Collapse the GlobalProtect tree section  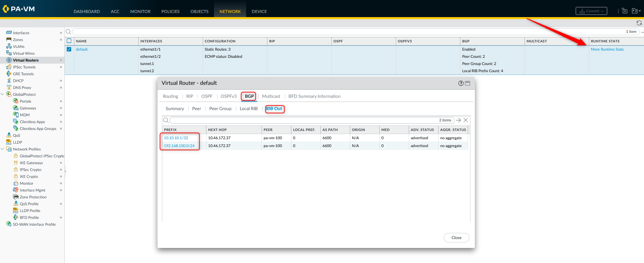[x=3, y=94]
